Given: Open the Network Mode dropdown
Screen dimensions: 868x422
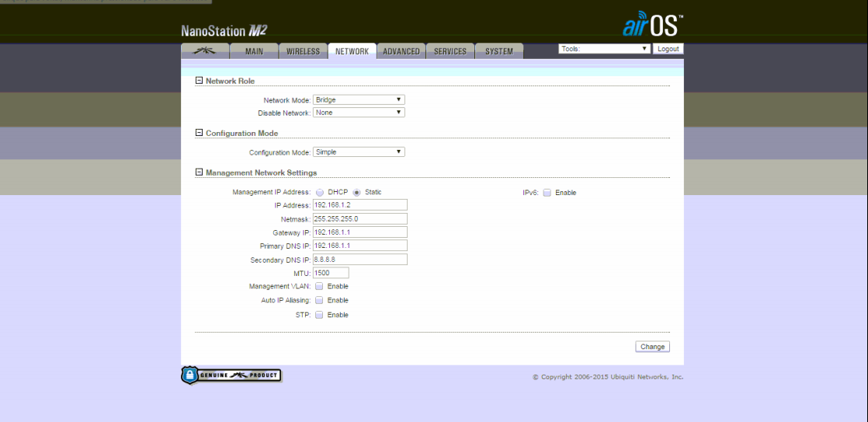Looking at the screenshot, I should coord(359,99).
